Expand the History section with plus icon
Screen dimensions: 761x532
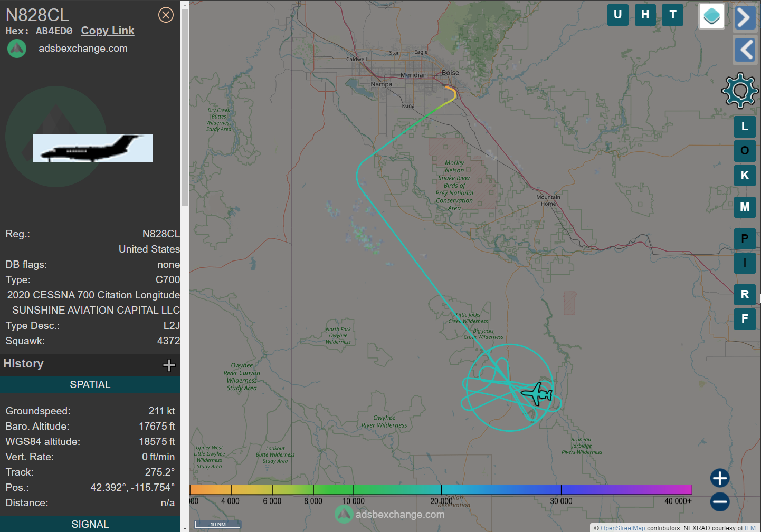pos(169,365)
